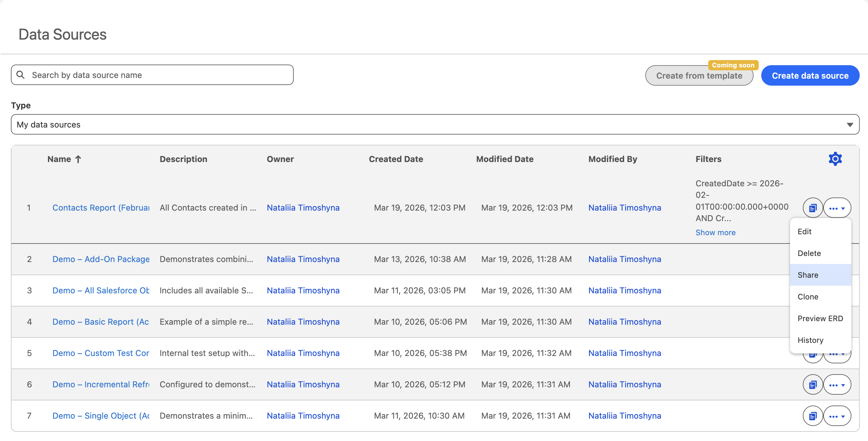Viewport: 868px width, 441px height.
Task: Choose Clone in the actions menu
Action: tap(808, 297)
